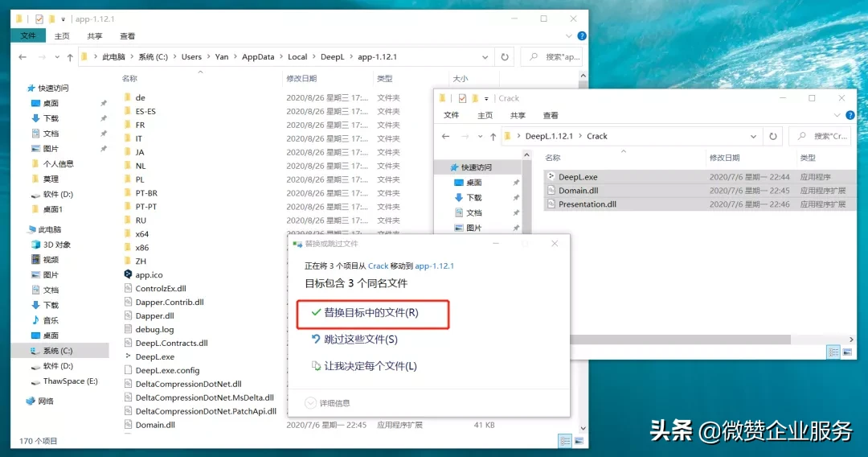Go back in Crack window
The image size is (868, 457).
click(445, 136)
